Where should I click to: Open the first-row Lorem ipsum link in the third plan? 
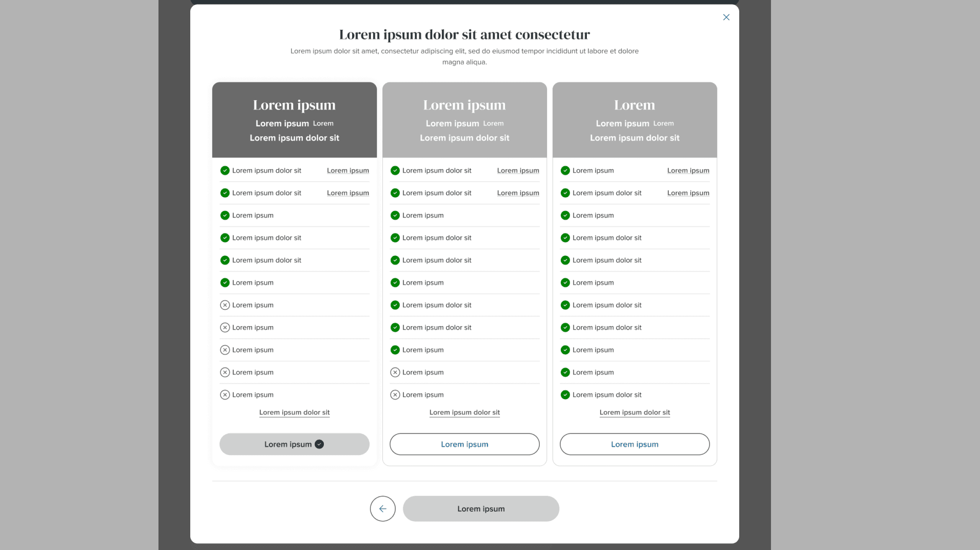coord(688,170)
